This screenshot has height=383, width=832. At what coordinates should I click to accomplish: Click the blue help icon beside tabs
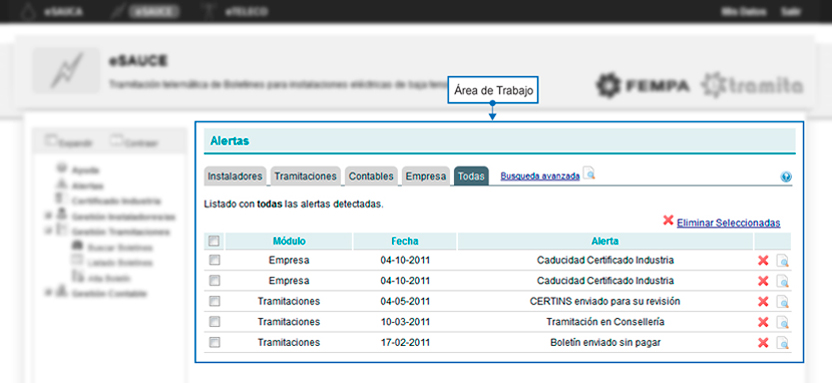pos(786,177)
